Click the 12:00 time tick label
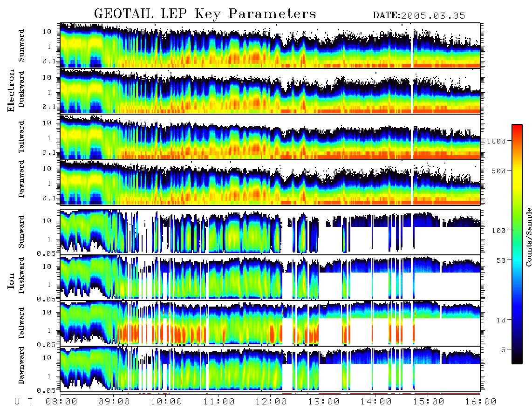This screenshot has width=532, height=410. click(x=271, y=402)
